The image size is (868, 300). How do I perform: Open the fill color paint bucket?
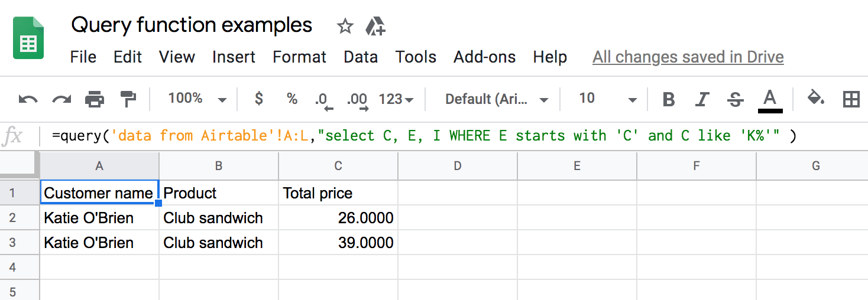coord(816,98)
